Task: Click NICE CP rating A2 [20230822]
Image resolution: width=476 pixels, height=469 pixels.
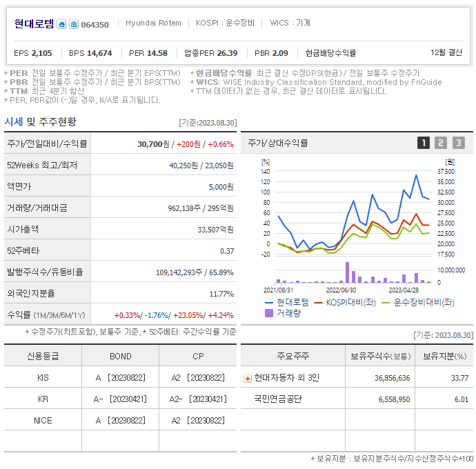Action: point(198,421)
